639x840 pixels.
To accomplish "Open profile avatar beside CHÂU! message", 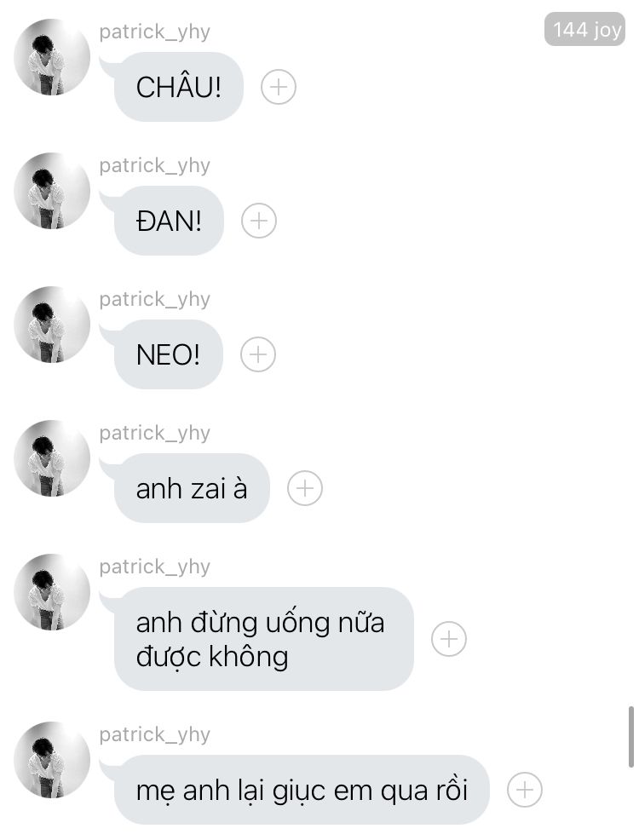I will (x=52, y=57).
